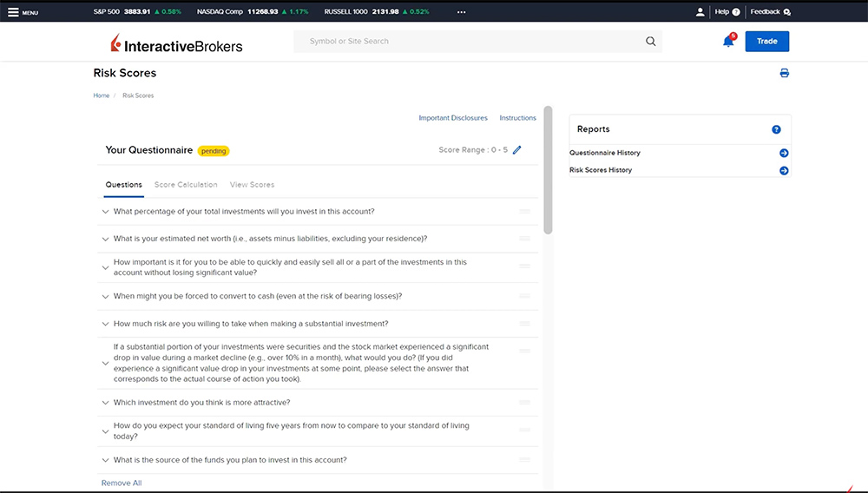868x493 pixels.
Task: Switch to the View Scores tab
Action: (x=252, y=185)
